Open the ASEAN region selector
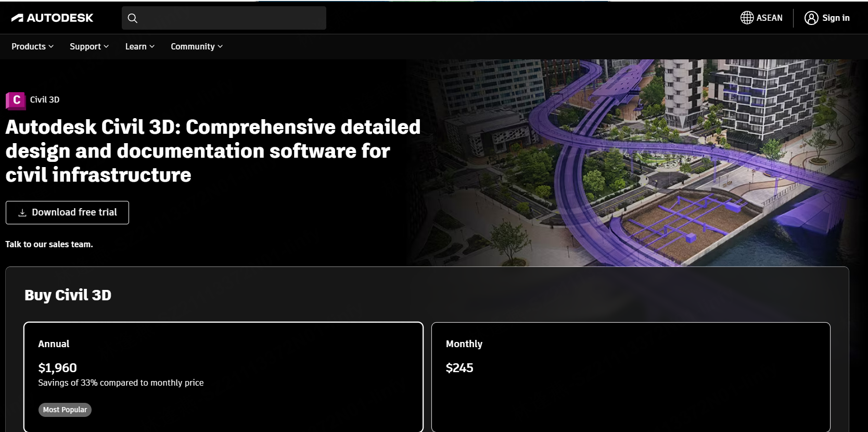Image resolution: width=868 pixels, height=432 pixels. click(761, 18)
